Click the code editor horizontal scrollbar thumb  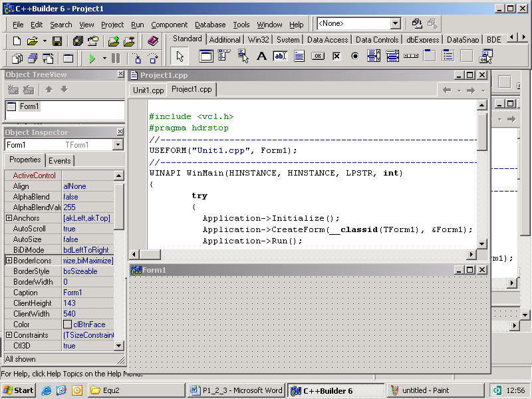tap(150, 254)
